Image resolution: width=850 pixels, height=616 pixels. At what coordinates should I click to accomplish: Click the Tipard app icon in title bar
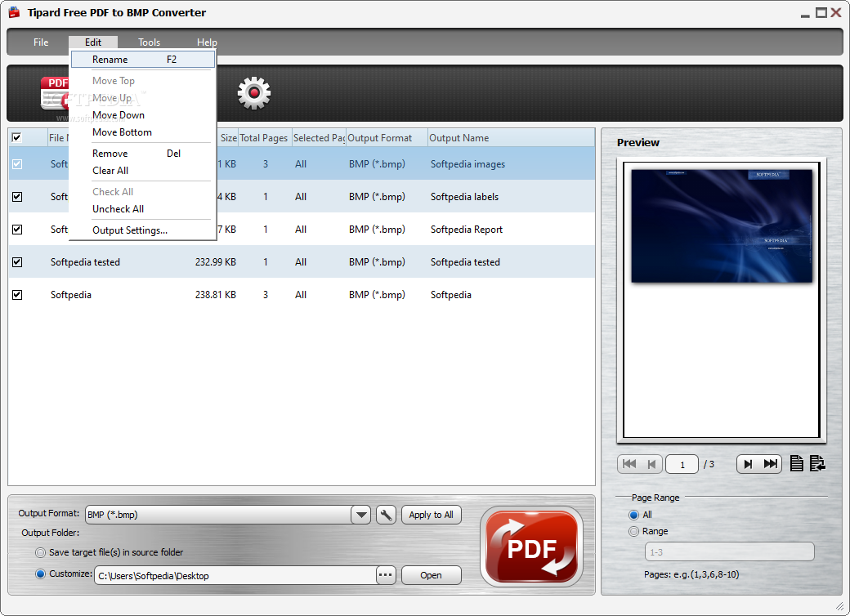point(14,12)
